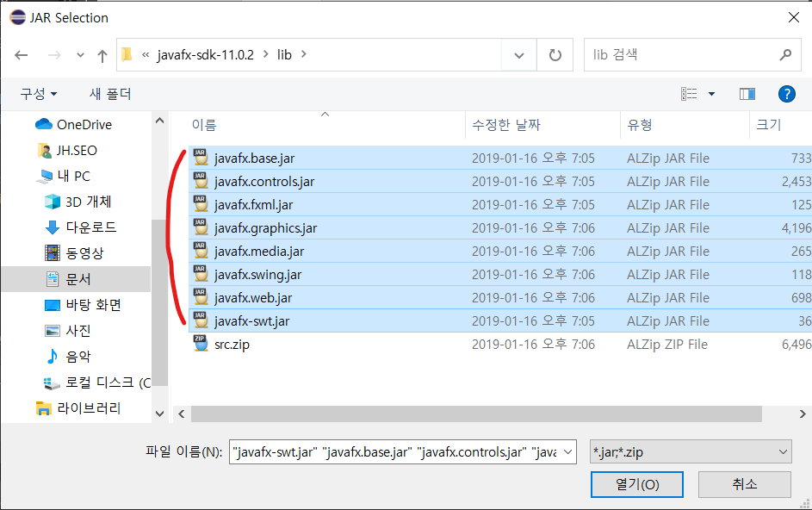Viewport: 812px width, 510px height.
Task: Expand the address bar history dropdown
Action: click(x=519, y=55)
